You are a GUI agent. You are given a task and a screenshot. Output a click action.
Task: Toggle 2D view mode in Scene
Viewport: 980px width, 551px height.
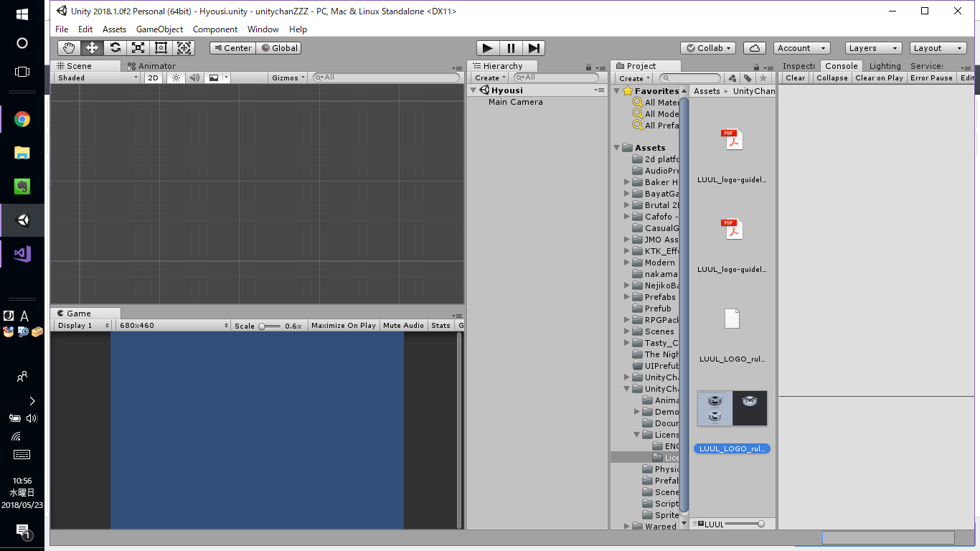154,77
